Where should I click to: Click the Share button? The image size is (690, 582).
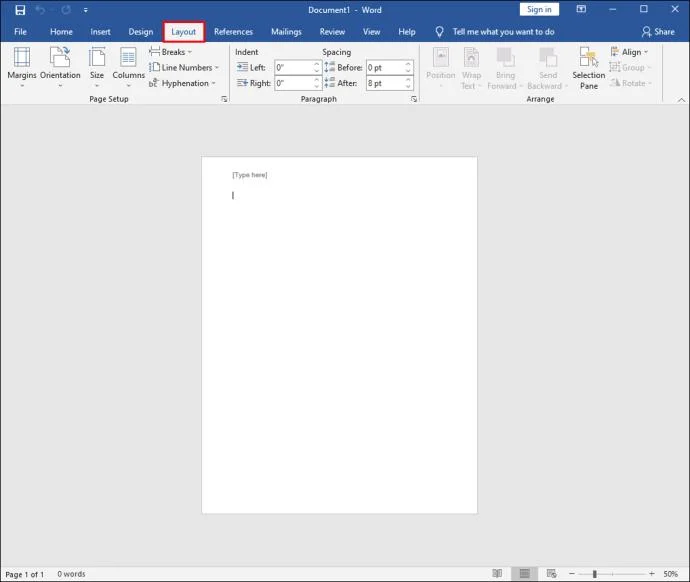coord(658,32)
